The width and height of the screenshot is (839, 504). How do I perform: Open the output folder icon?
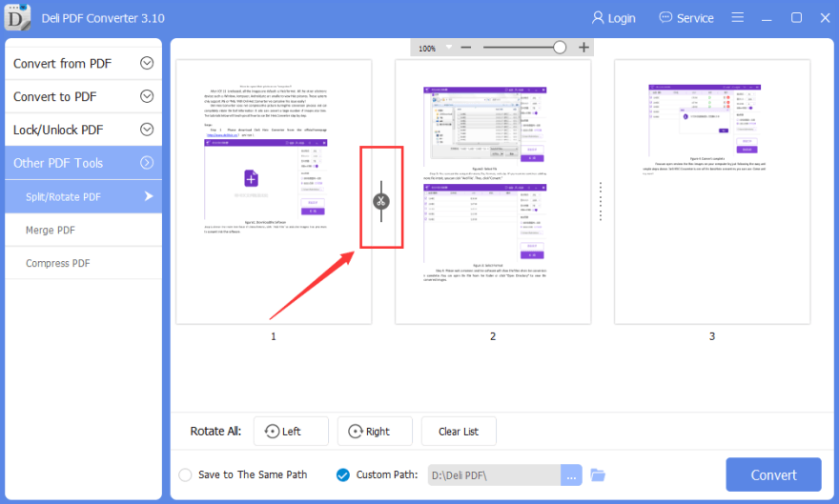point(598,474)
